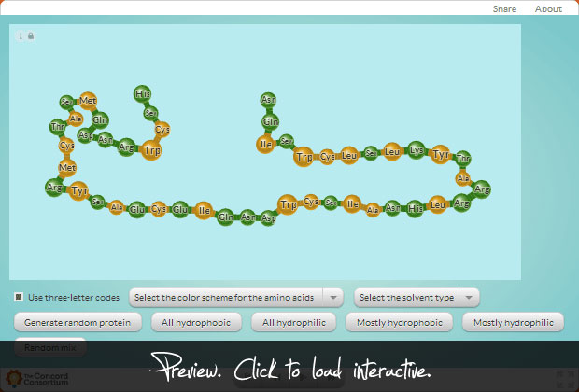Toggle the Use three-letter codes checkbox

click(19, 297)
